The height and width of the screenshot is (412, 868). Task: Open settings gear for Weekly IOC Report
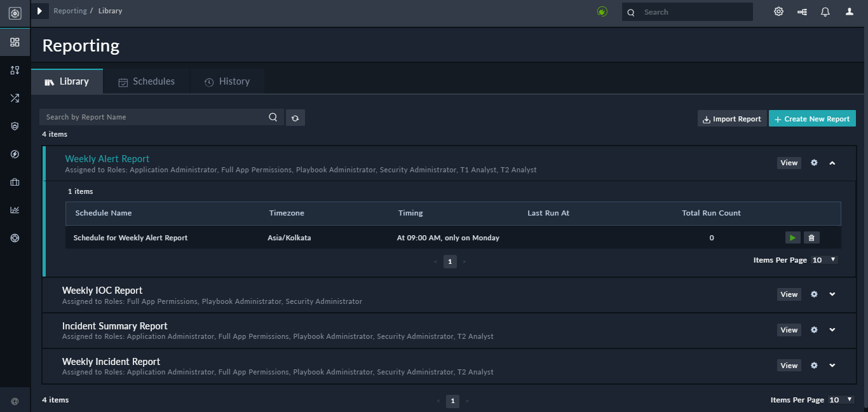pyautogui.click(x=814, y=294)
